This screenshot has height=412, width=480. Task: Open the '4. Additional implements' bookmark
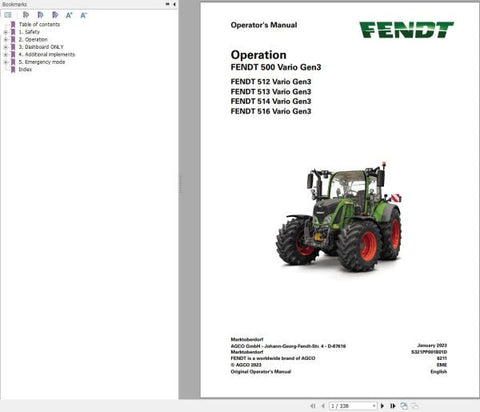click(x=47, y=54)
